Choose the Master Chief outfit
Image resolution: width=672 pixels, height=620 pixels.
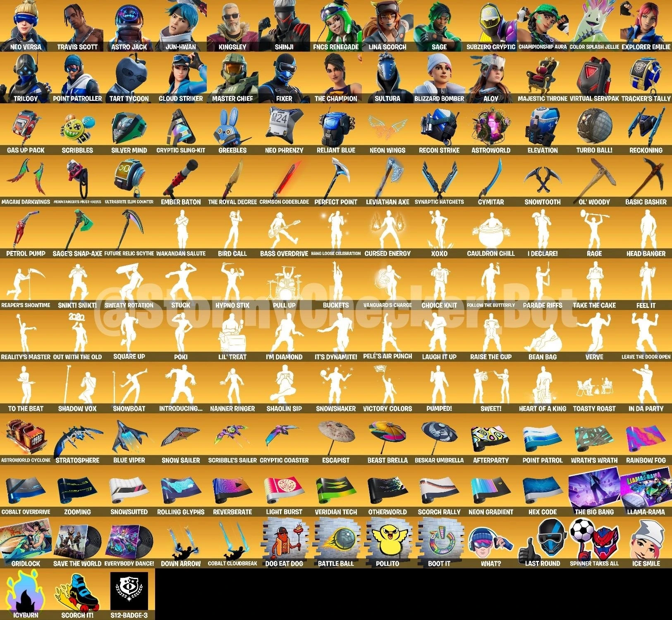pos(232,77)
